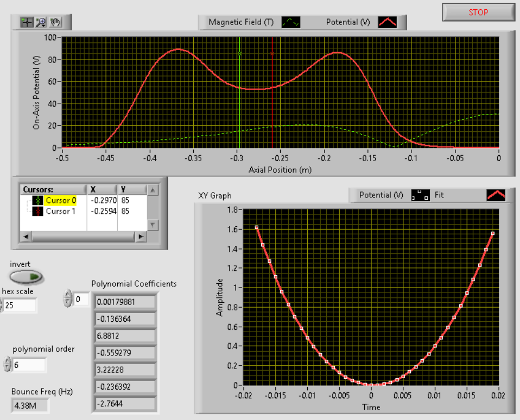Click the polynomial order input field
The width and height of the screenshot is (520, 420).
click(29, 365)
